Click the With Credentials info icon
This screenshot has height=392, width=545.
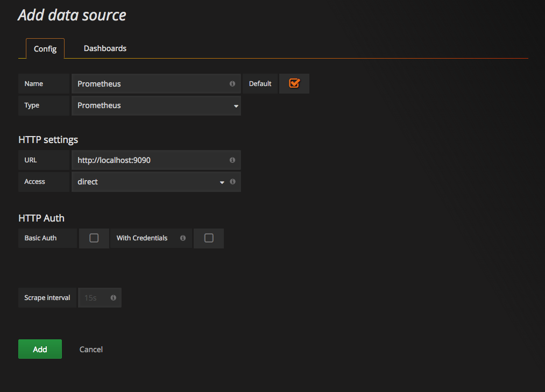pyautogui.click(x=183, y=238)
